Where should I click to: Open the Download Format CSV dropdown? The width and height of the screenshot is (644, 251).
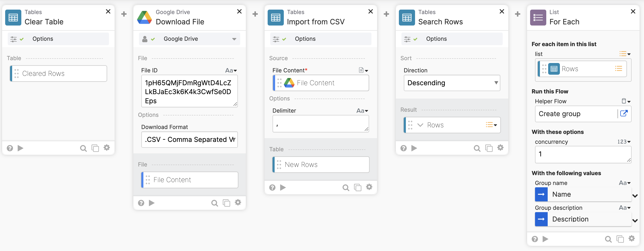coord(189,140)
